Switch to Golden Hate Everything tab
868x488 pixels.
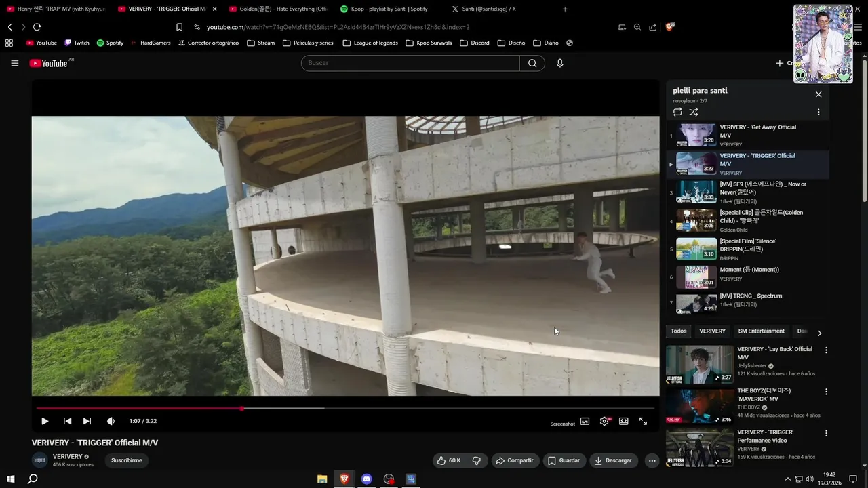pyautogui.click(x=278, y=9)
